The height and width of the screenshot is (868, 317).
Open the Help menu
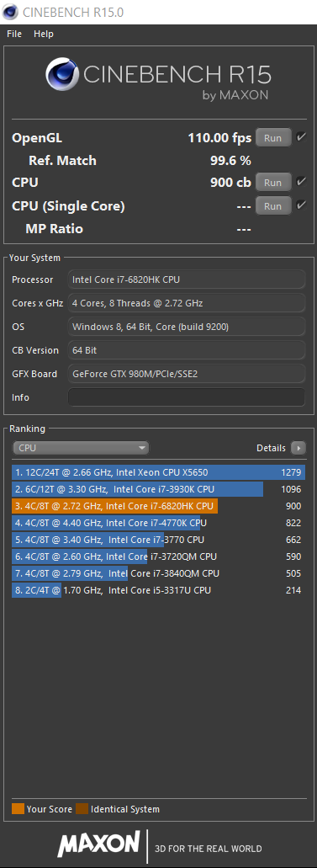coord(44,34)
